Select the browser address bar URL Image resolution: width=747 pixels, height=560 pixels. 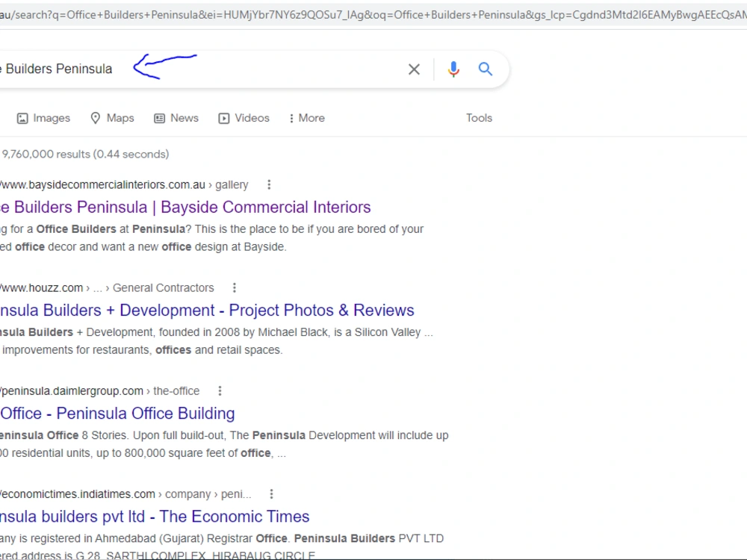(x=373, y=15)
